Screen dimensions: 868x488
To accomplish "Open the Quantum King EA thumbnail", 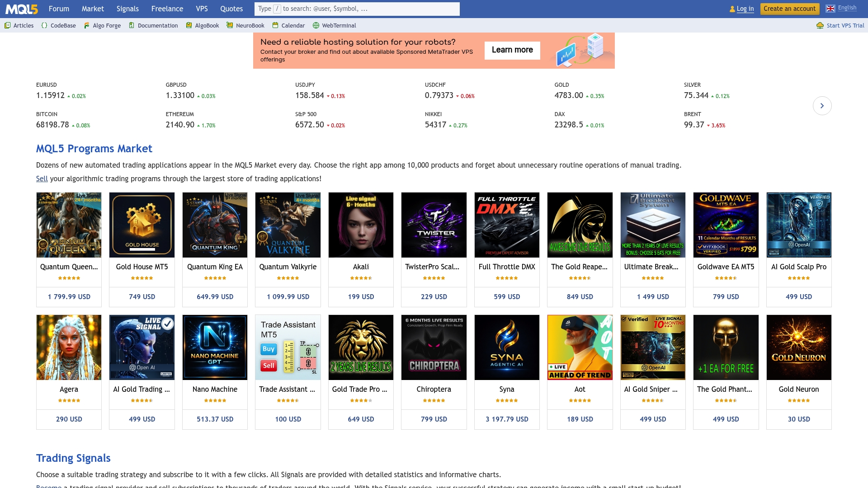I will click(215, 225).
